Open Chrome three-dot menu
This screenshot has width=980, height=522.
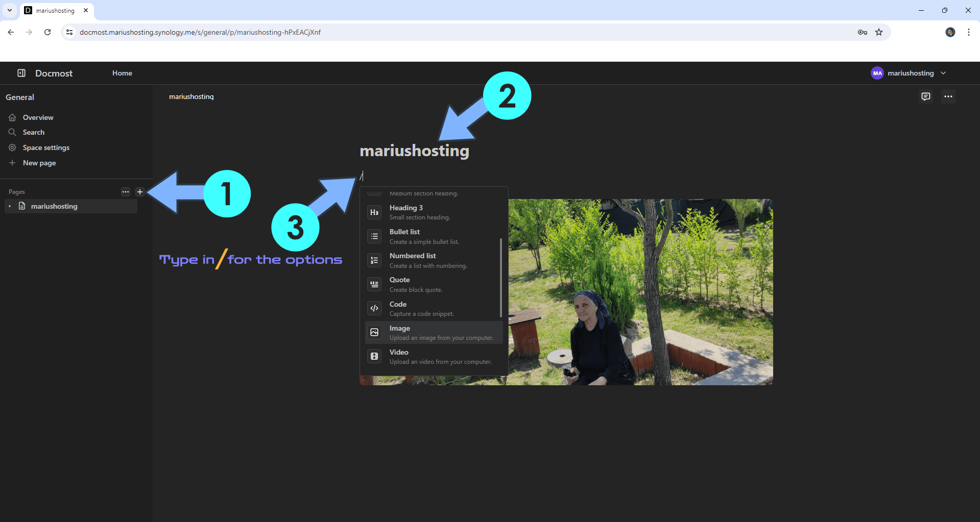(969, 32)
